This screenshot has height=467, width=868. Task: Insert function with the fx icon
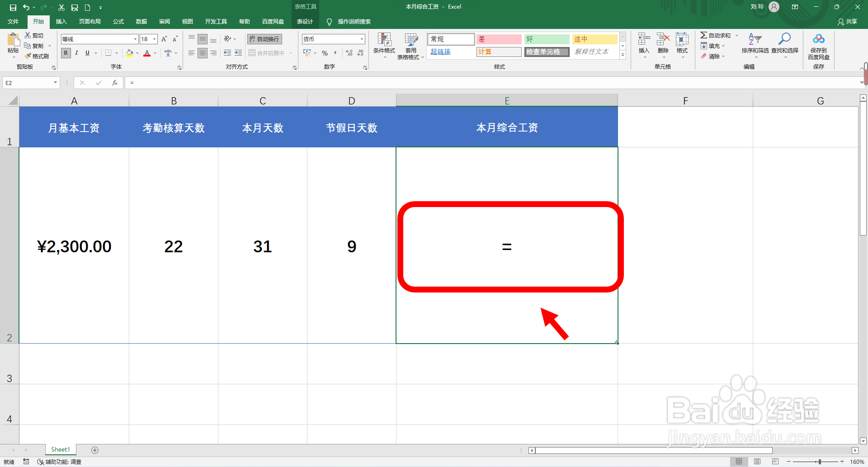(115, 83)
